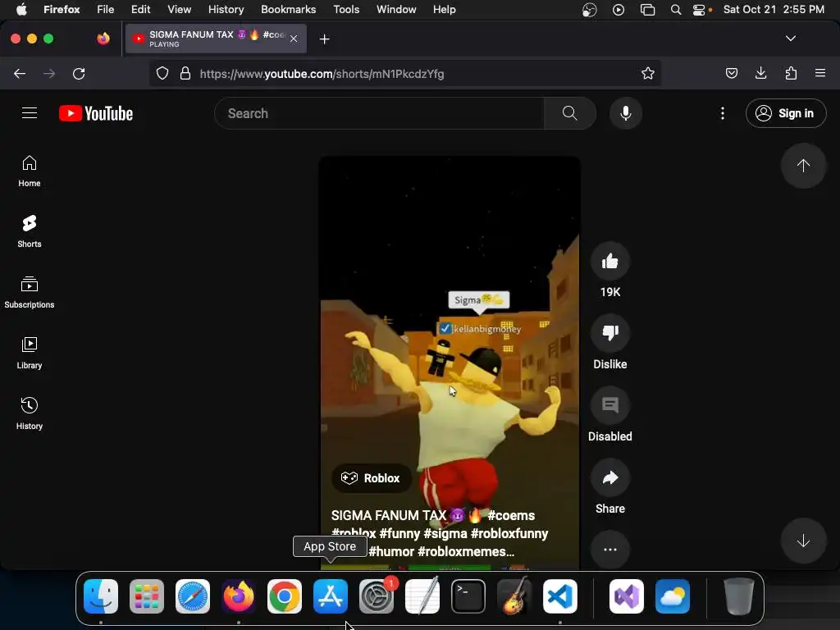840x630 pixels.
Task: Open Firefox extensions menu
Action: [791, 73]
